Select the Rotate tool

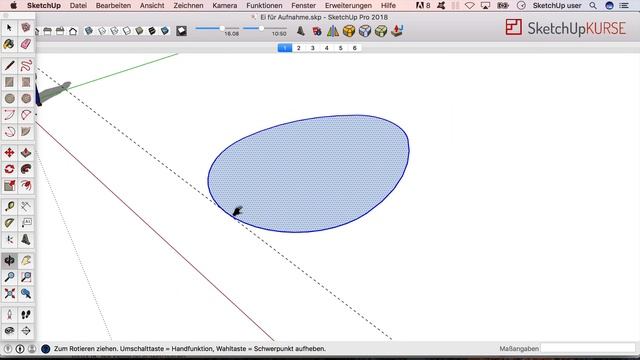pos(9,169)
